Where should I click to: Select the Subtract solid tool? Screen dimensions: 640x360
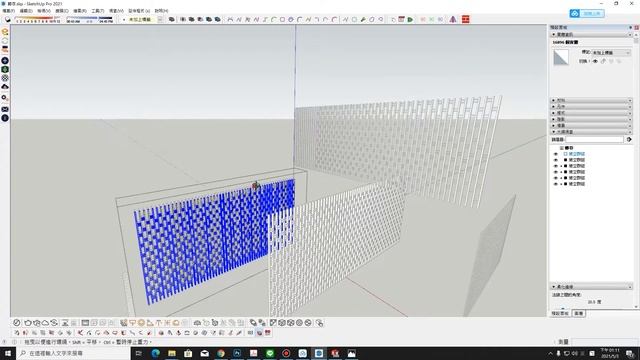tap(200, 20)
